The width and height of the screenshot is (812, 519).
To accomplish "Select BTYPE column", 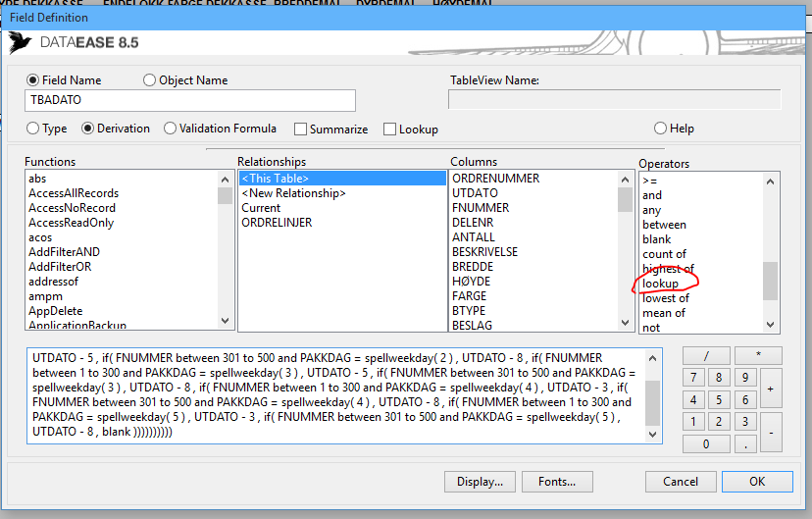I will click(x=469, y=311).
